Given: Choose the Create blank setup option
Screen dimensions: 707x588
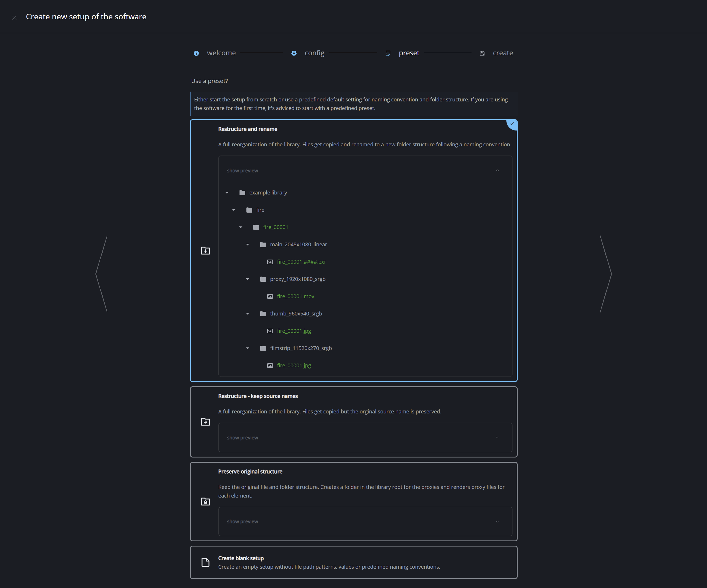Looking at the screenshot, I should click(241, 558).
